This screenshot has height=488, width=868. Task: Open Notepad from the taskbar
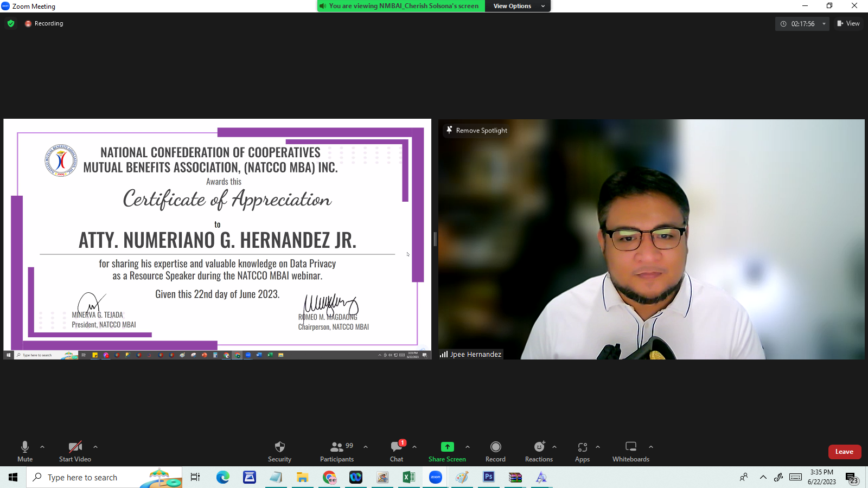(276, 477)
